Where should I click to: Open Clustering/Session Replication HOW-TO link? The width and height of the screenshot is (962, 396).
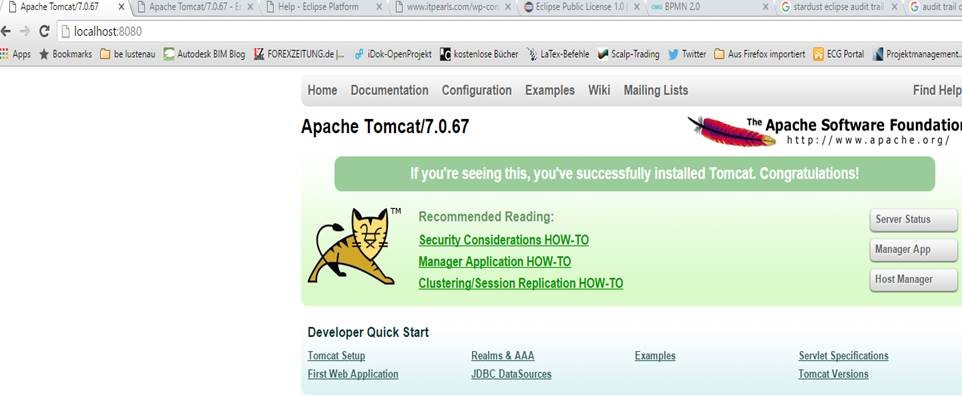pos(521,284)
